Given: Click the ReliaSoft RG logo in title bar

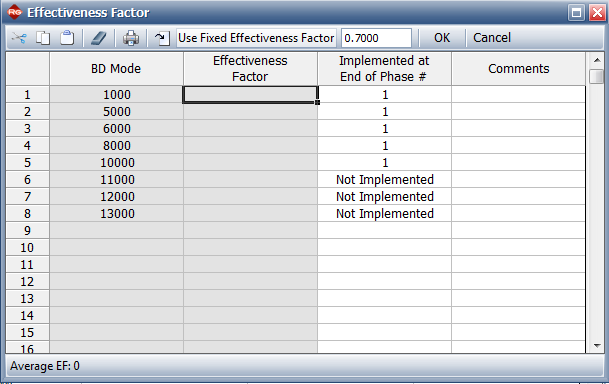Looking at the screenshot, I should (14, 12).
